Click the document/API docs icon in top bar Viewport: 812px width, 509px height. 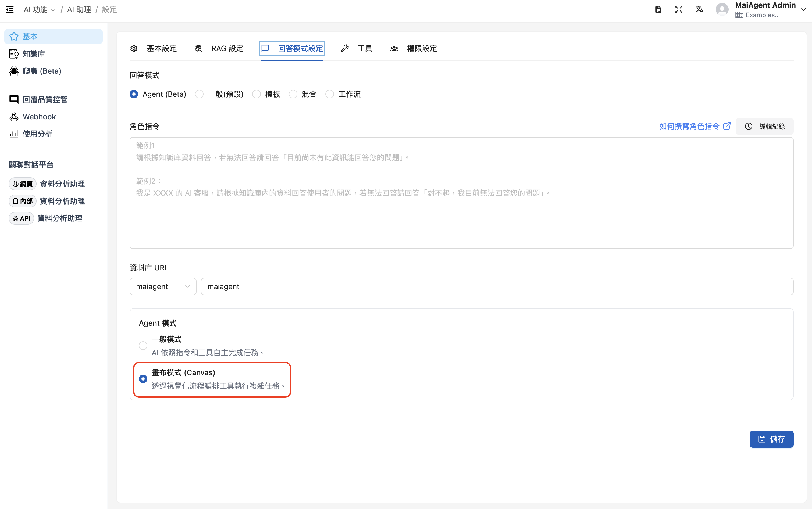658,9
